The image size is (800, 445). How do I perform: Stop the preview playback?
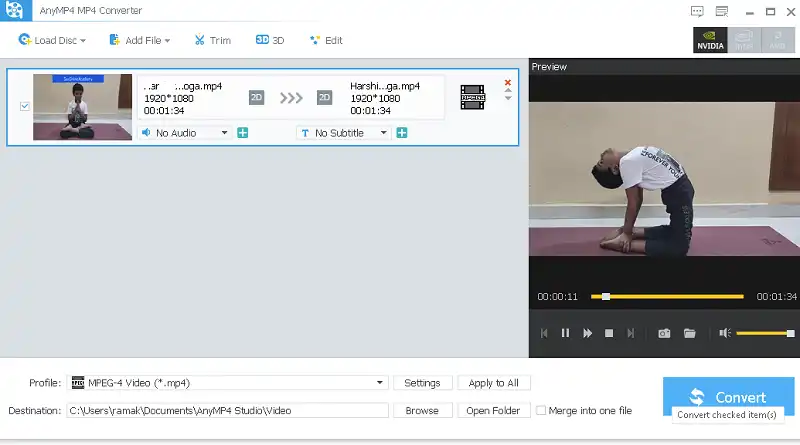point(608,333)
